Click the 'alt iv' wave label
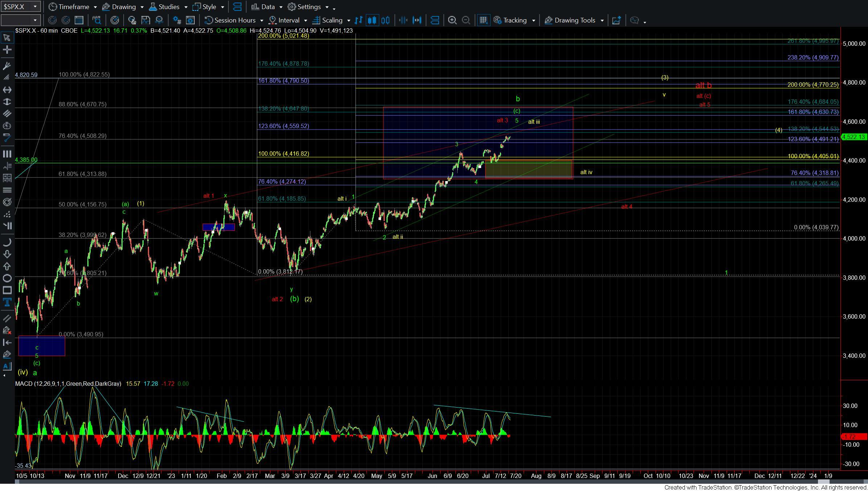868x491 pixels. (586, 172)
